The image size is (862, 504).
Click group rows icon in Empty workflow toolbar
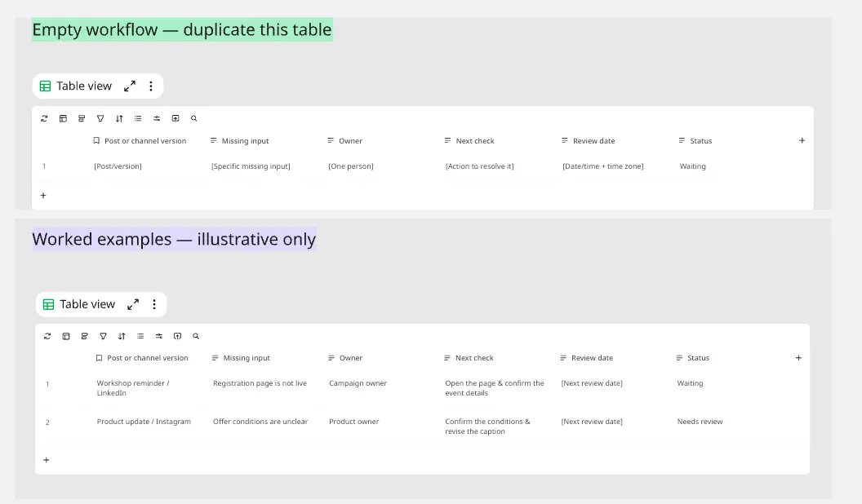click(82, 118)
